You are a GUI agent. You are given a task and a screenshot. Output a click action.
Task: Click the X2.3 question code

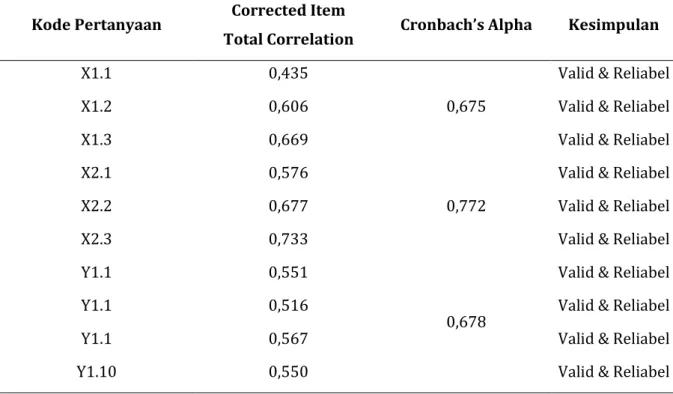(x=97, y=239)
